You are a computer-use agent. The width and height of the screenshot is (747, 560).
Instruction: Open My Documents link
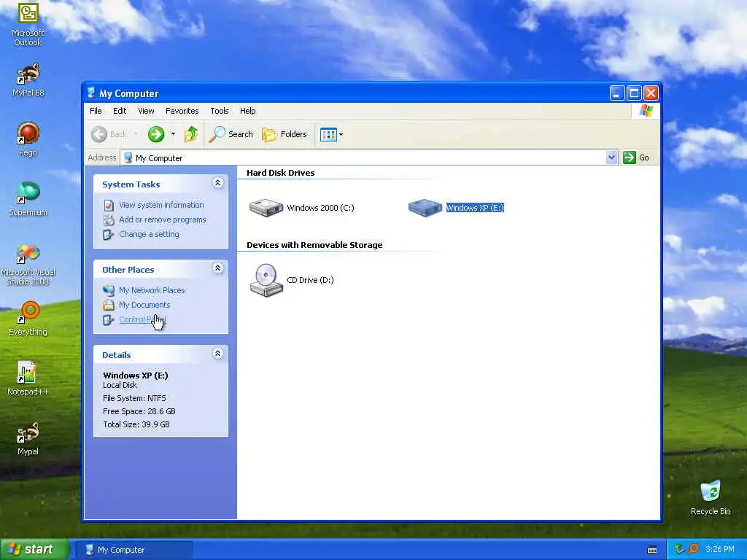(x=144, y=305)
